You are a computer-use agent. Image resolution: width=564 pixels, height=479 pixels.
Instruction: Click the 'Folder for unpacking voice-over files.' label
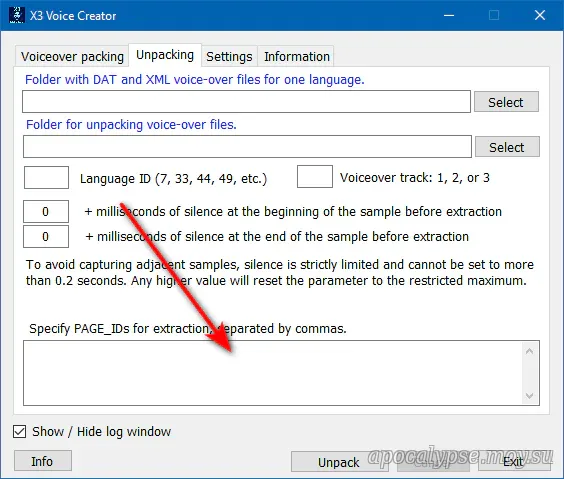click(131, 125)
